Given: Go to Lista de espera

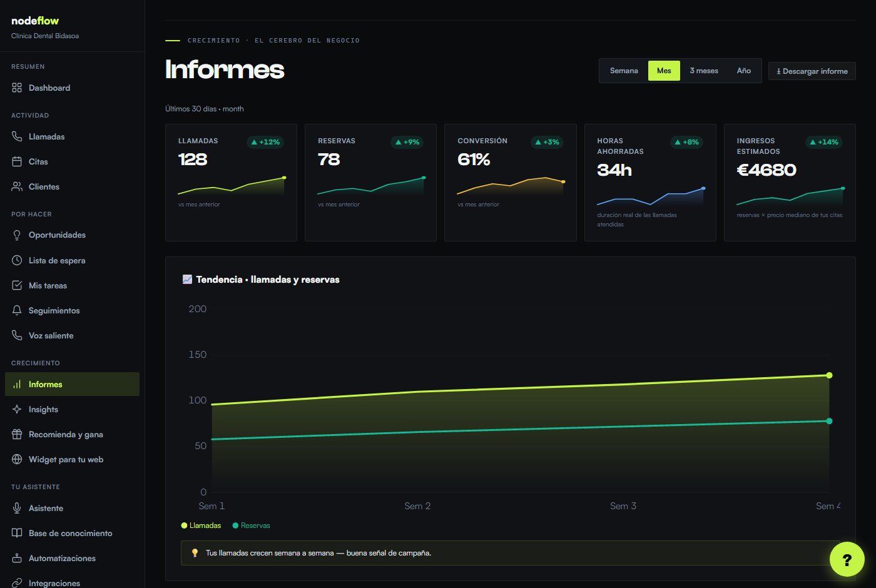Looking at the screenshot, I should (72, 260).
